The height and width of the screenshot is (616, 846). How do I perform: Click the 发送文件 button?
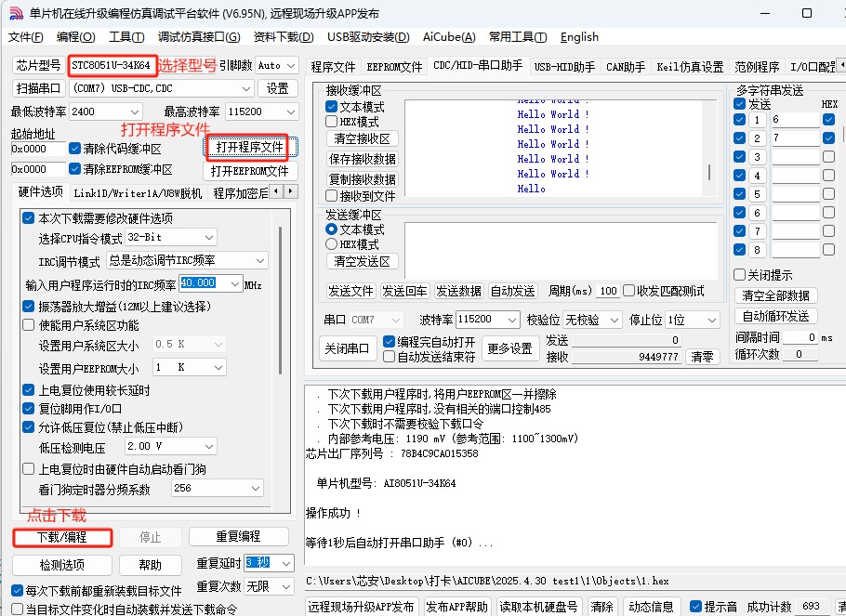[350, 291]
